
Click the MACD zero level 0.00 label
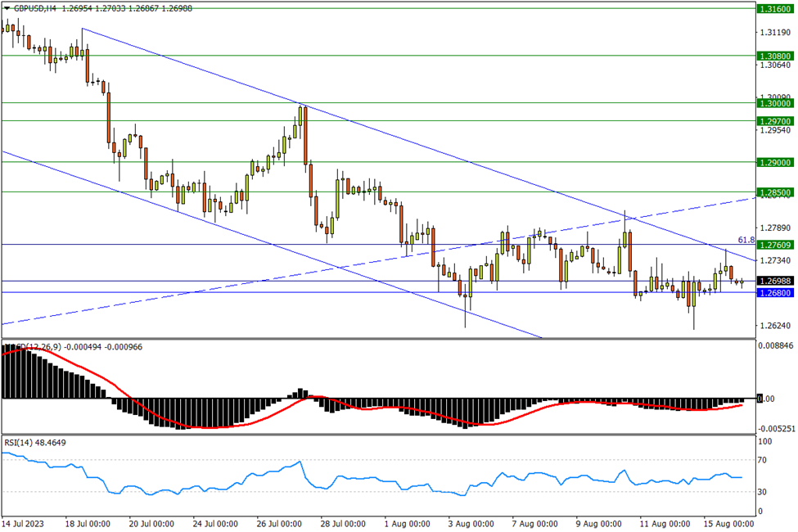[x=767, y=399]
